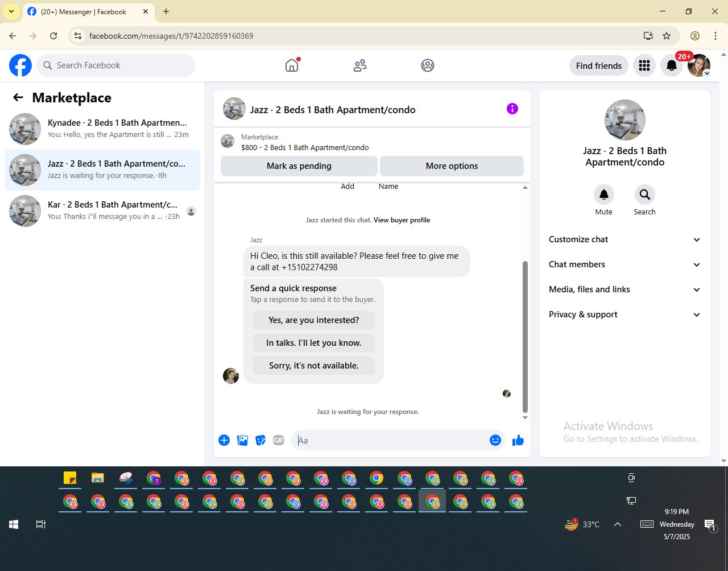Open File Explorer from the taskbar

click(x=98, y=478)
